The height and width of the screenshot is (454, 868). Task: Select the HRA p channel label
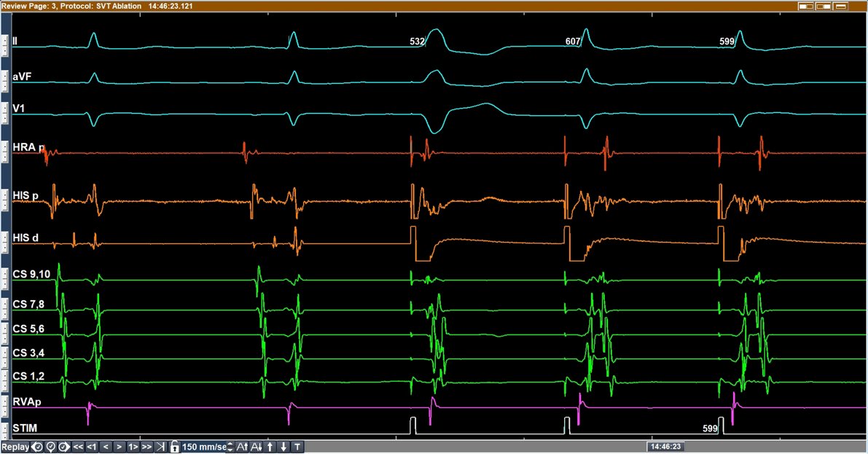pos(28,147)
